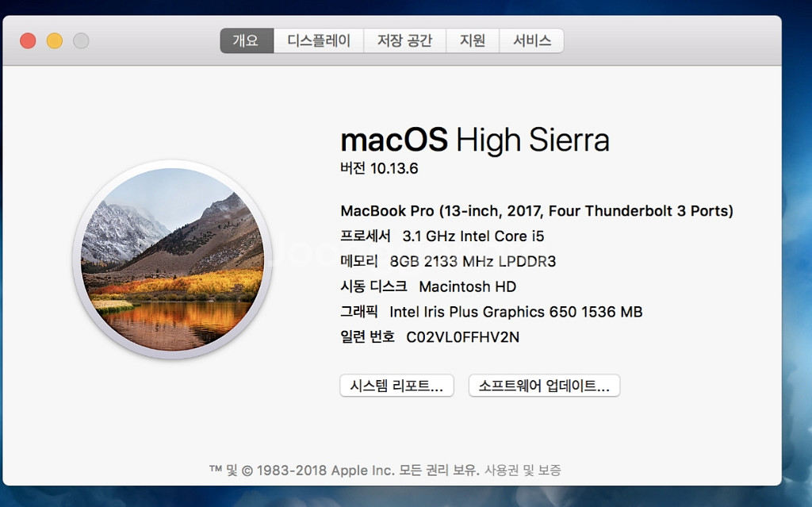Click the version text 버전 10.13.6

379,168
